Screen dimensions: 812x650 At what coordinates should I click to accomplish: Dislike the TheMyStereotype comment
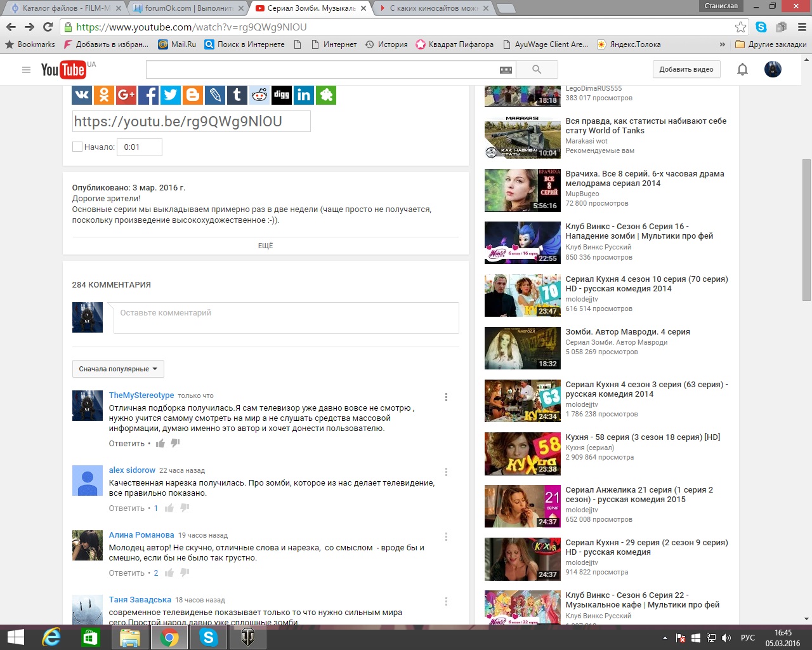point(176,443)
